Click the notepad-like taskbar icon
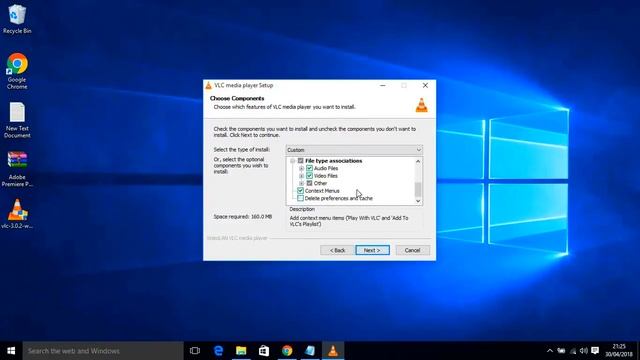Screen dimensions: 640x360 pyautogui.click(x=310, y=351)
